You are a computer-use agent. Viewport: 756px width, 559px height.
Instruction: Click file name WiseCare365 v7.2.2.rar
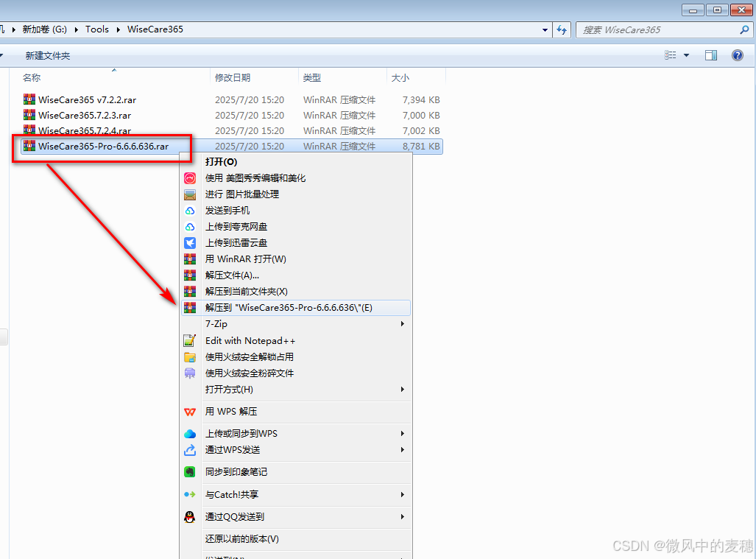click(x=88, y=100)
